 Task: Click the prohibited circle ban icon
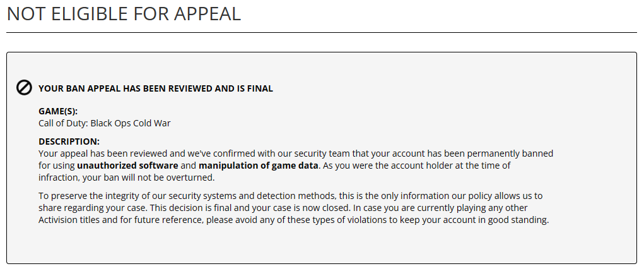pos(24,88)
